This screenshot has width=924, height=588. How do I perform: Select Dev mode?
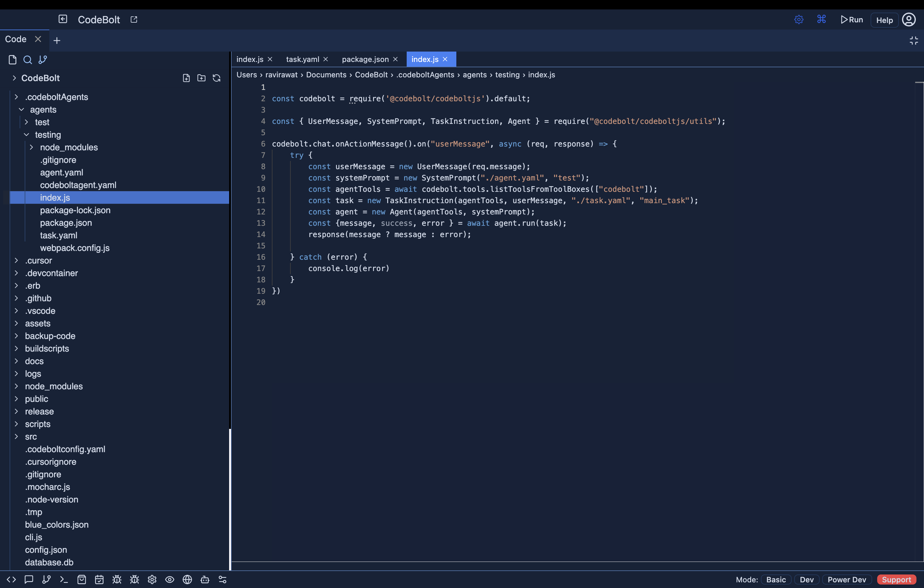[806, 580]
